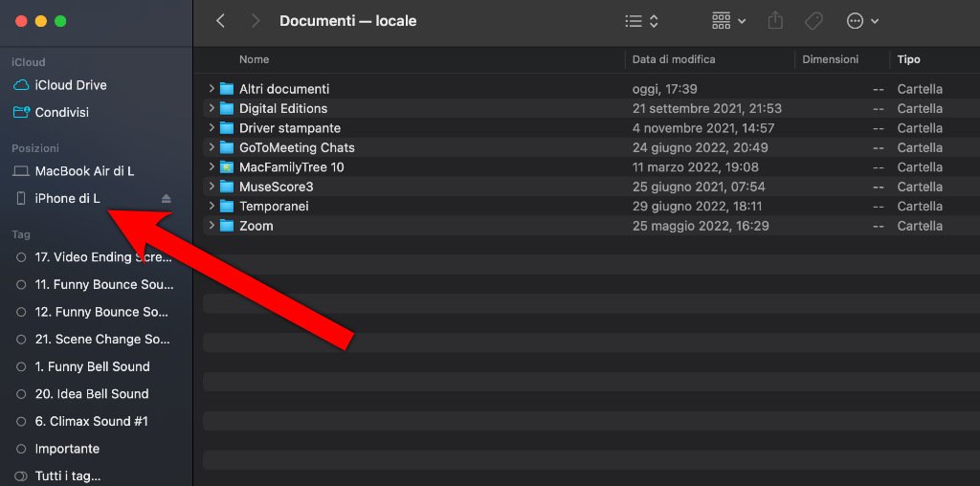Viewport: 980px width, 486px height.
Task: Sort by Tipo column header
Action: click(x=909, y=59)
